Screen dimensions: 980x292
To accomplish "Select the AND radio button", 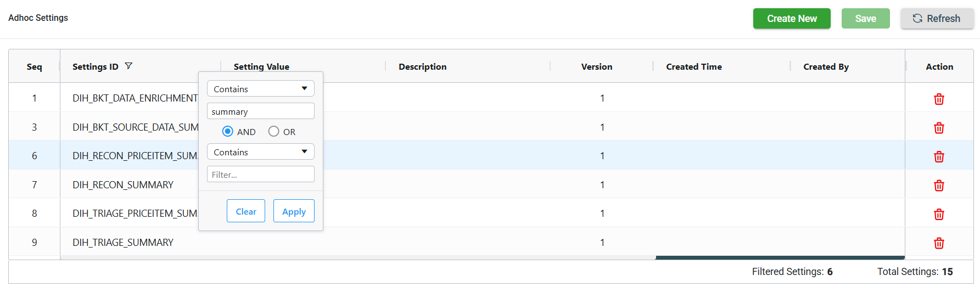I will point(228,132).
